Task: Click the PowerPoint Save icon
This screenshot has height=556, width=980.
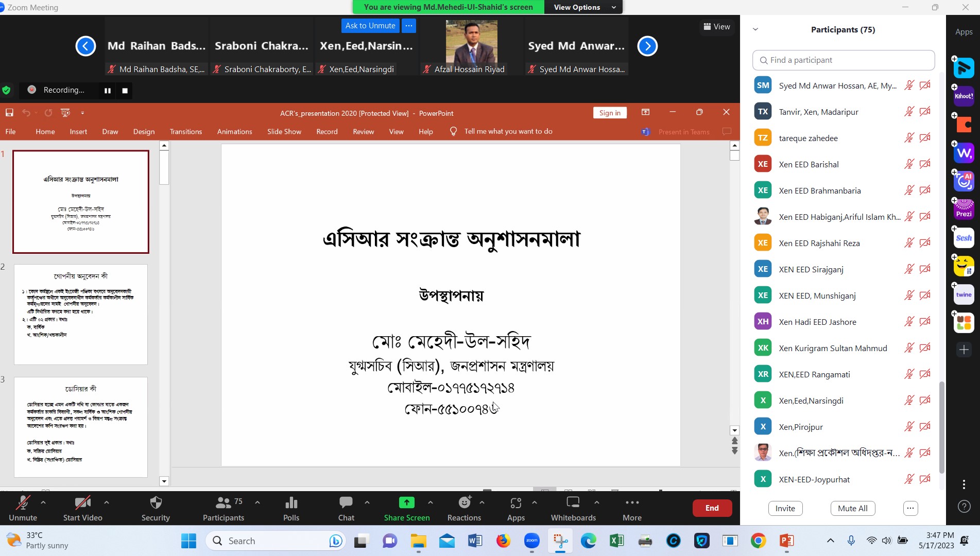Action: point(9,113)
